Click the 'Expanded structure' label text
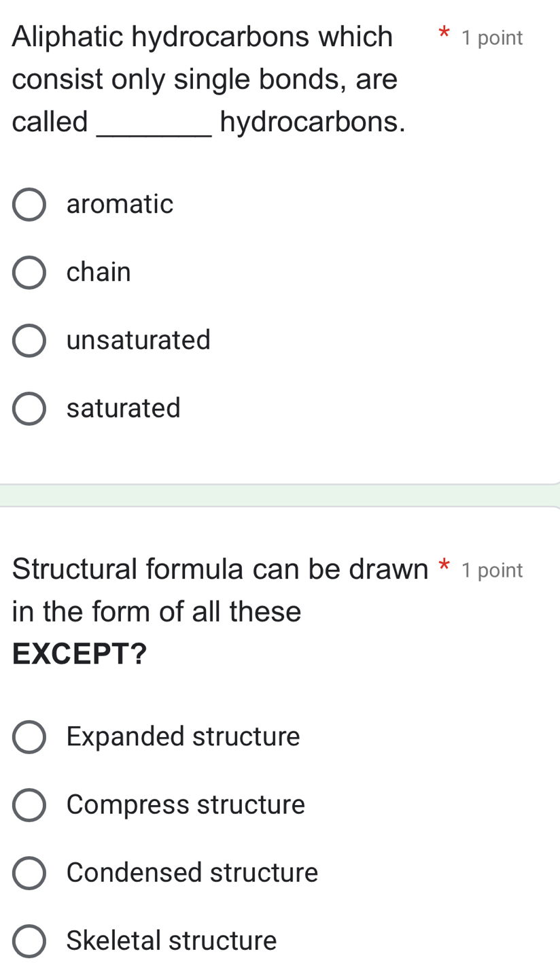The width and height of the screenshot is (560, 969). pos(183,736)
